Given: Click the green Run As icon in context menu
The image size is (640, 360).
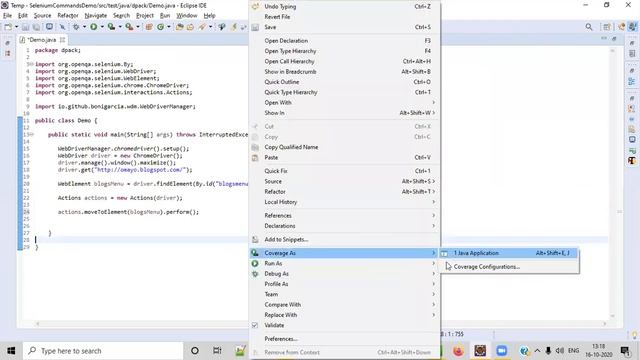Looking at the screenshot, I should pyautogui.click(x=255, y=263).
